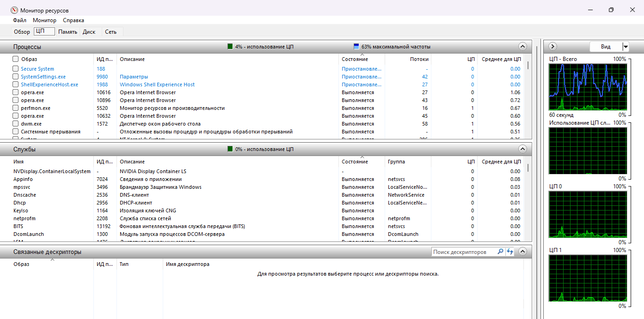Open the Монитор menu
The width and height of the screenshot is (644, 319).
click(44, 20)
